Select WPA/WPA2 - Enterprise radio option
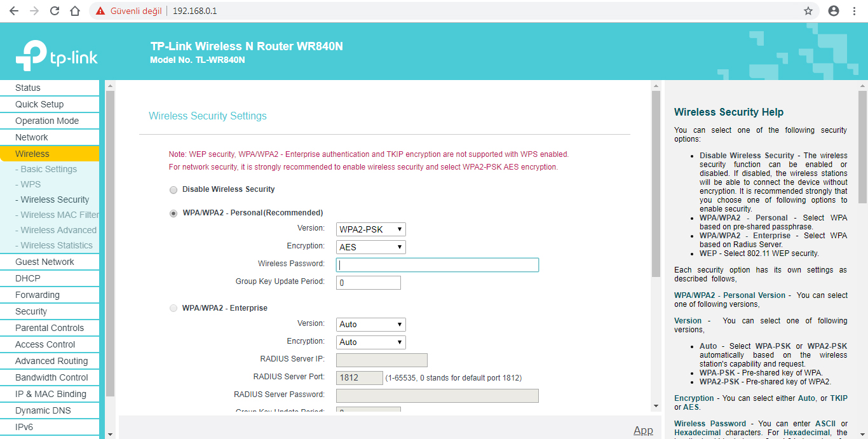This screenshot has height=439, width=868. click(x=173, y=308)
